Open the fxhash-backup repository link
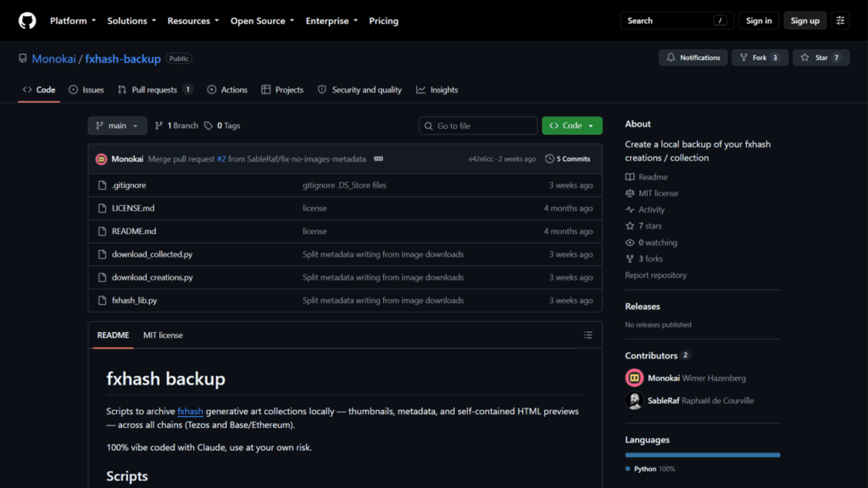 pyautogui.click(x=123, y=58)
